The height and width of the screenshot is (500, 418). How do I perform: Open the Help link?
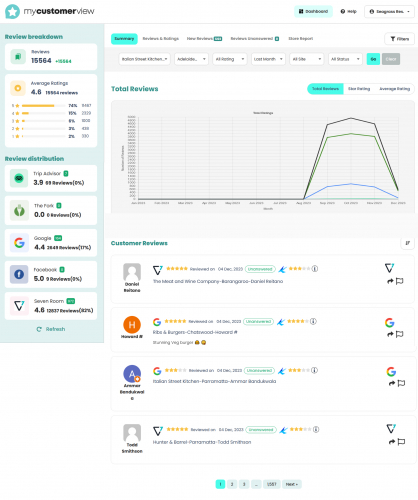tap(348, 11)
